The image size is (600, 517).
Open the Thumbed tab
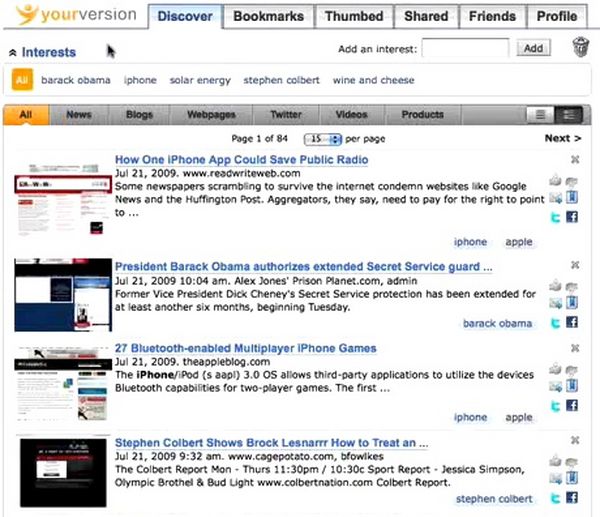[354, 16]
